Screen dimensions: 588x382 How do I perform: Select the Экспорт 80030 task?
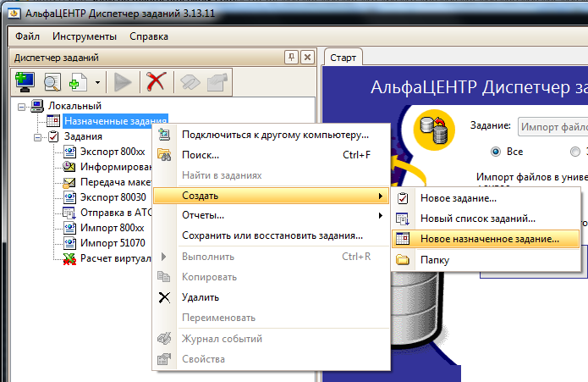(113, 197)
